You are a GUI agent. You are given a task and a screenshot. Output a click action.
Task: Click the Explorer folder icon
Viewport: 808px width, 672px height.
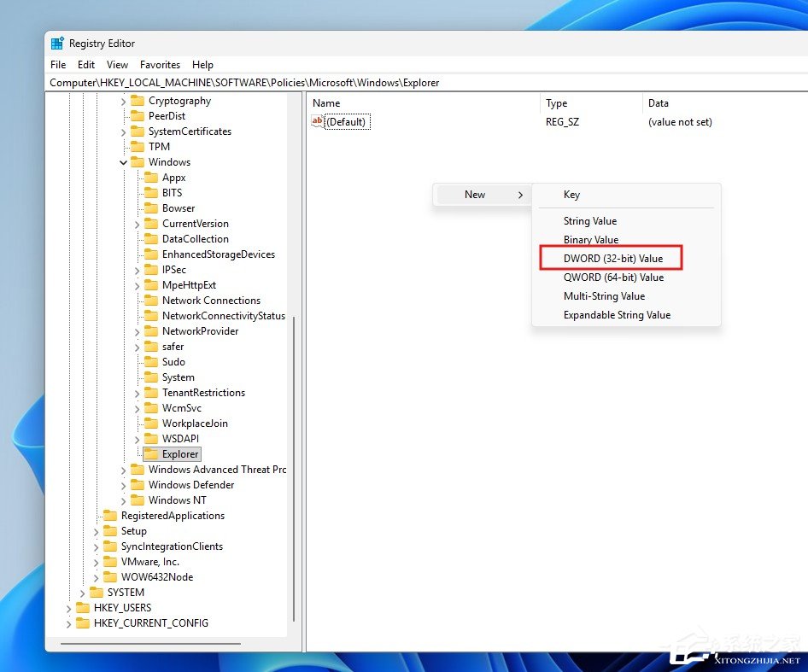(x=151, y=454)
